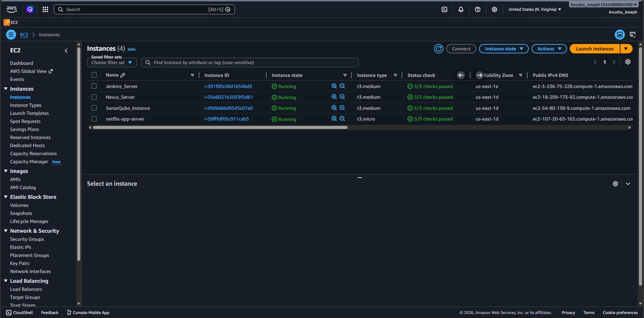The width and height of the screenshot is (644, 318).
Task: Open Launch instances split arrow
Action: click(x=626, y=49)
